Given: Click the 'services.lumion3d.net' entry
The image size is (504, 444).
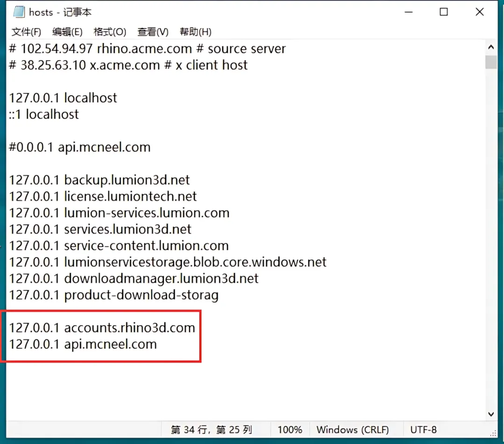Looking at the screenshot, I should click(x=100, y=229).
